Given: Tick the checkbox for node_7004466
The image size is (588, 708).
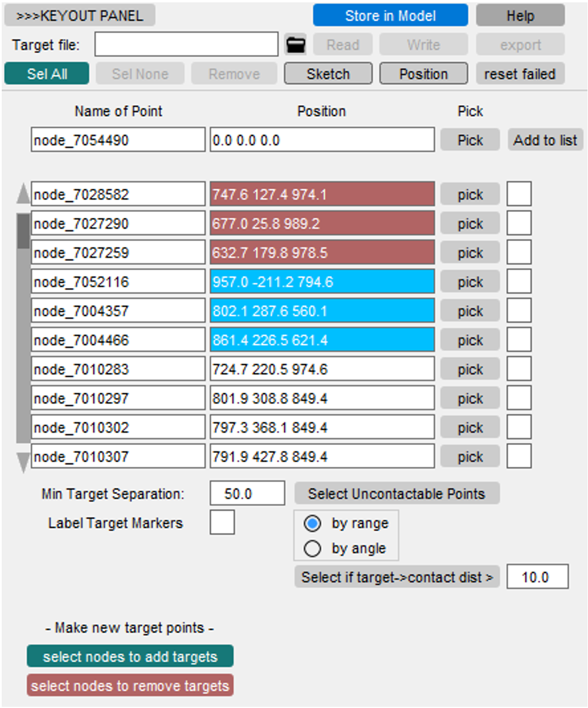Looking at the screenshot, I should click(519, 340).
